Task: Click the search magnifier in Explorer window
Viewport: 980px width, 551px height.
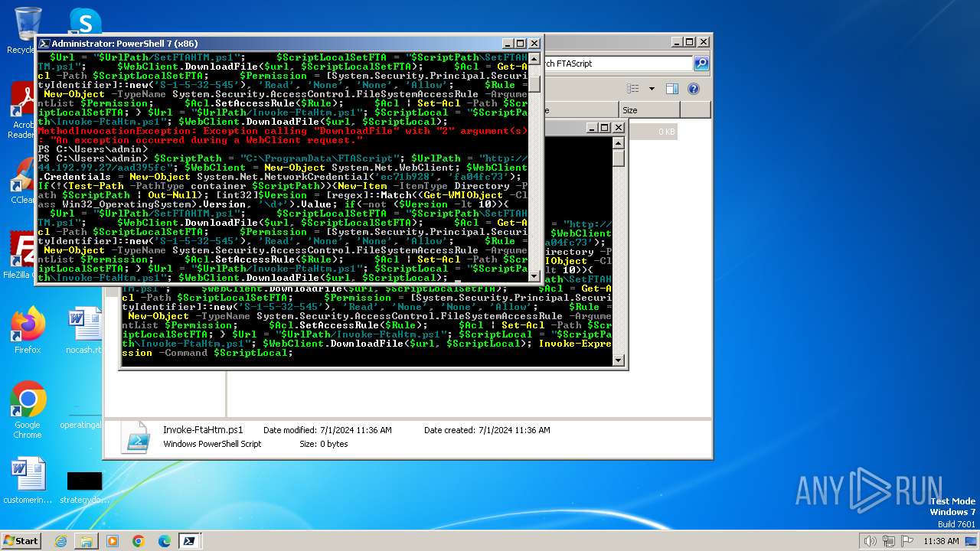Action: coord(701,64)
